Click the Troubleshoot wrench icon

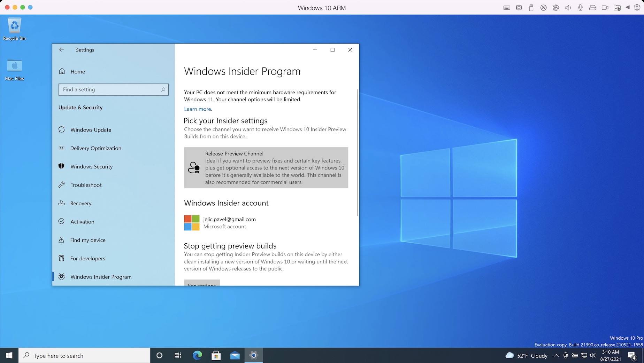[62, 185]
